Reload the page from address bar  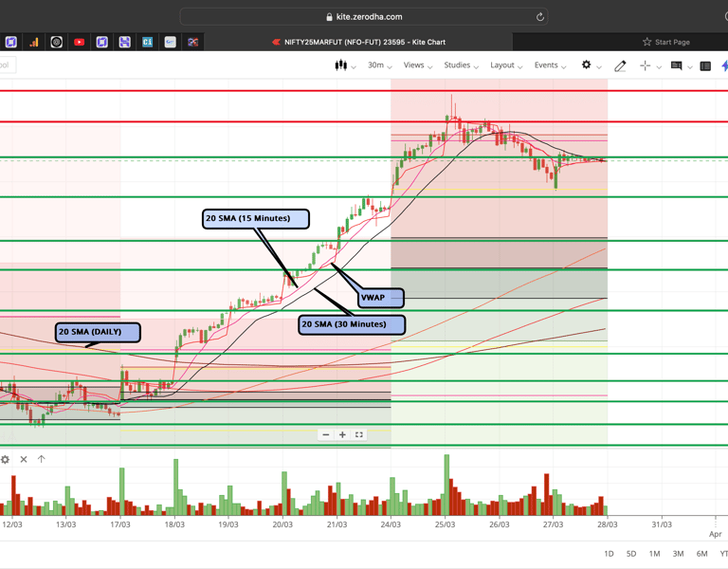[x=540, y=17]
